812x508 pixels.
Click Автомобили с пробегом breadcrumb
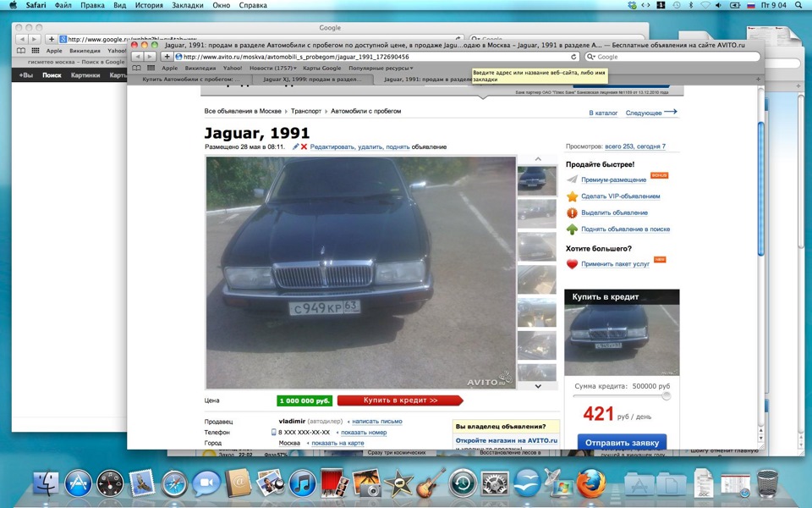click(365, 111)
